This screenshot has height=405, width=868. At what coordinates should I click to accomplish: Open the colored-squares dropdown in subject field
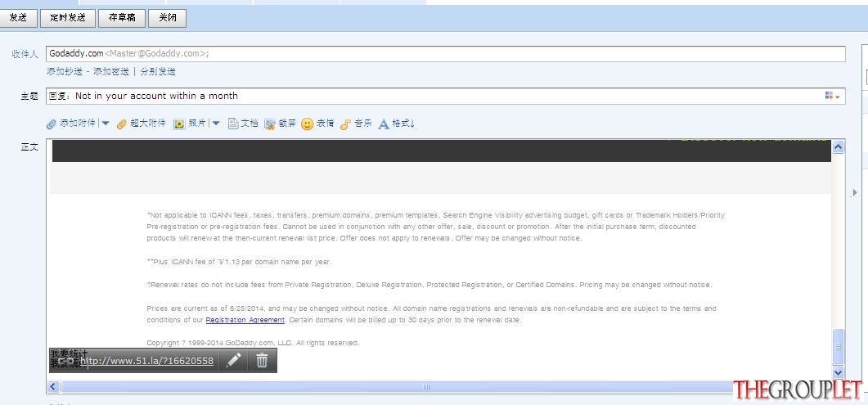832,96
